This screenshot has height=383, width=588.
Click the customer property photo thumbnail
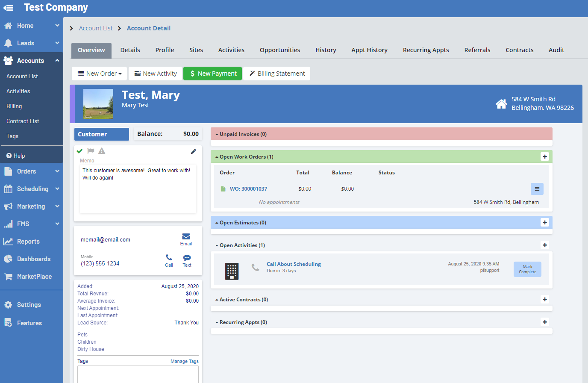(98, 104)
